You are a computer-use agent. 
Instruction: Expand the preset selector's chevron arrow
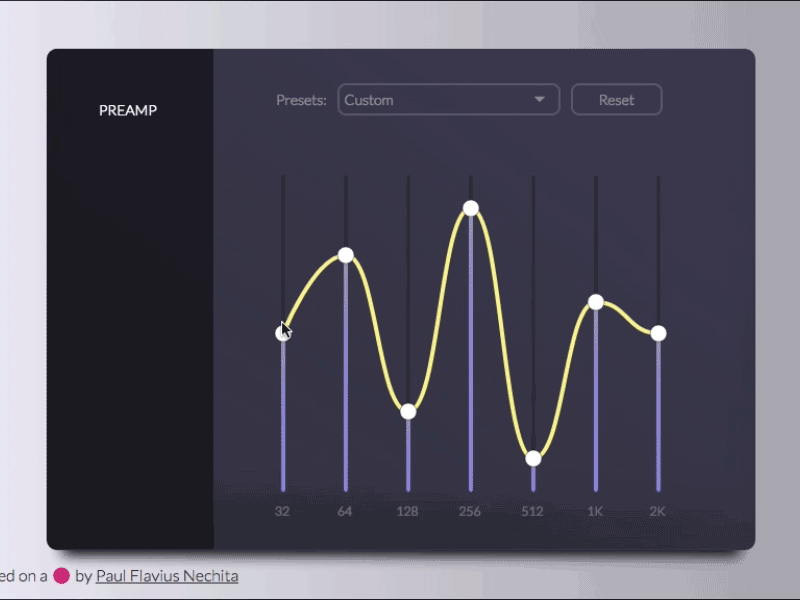pyautogui.click(x=538, y=99)
